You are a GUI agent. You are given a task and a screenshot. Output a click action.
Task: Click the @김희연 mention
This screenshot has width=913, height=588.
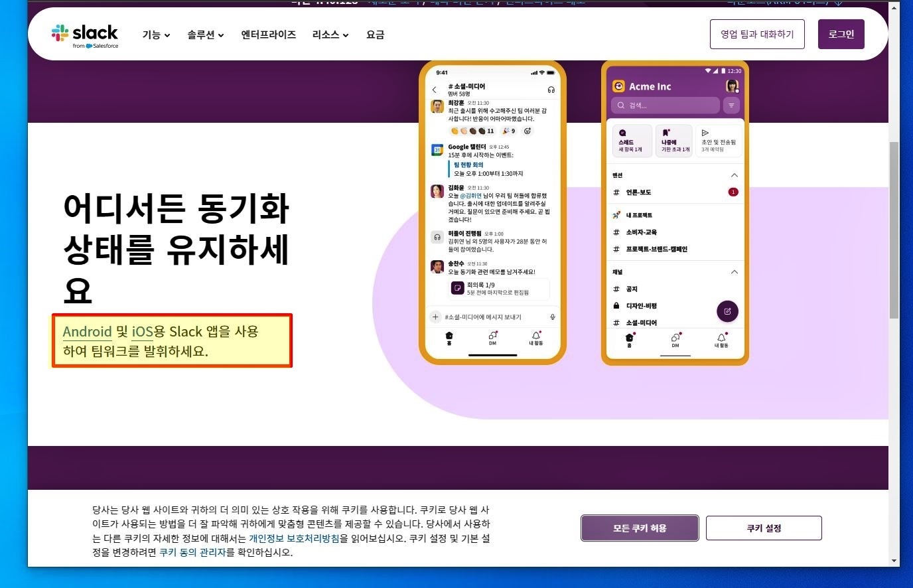tap(470, 196)
